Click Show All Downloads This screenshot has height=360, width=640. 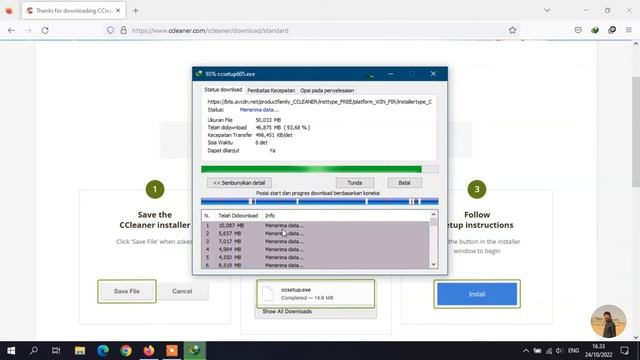coord(287,311)
